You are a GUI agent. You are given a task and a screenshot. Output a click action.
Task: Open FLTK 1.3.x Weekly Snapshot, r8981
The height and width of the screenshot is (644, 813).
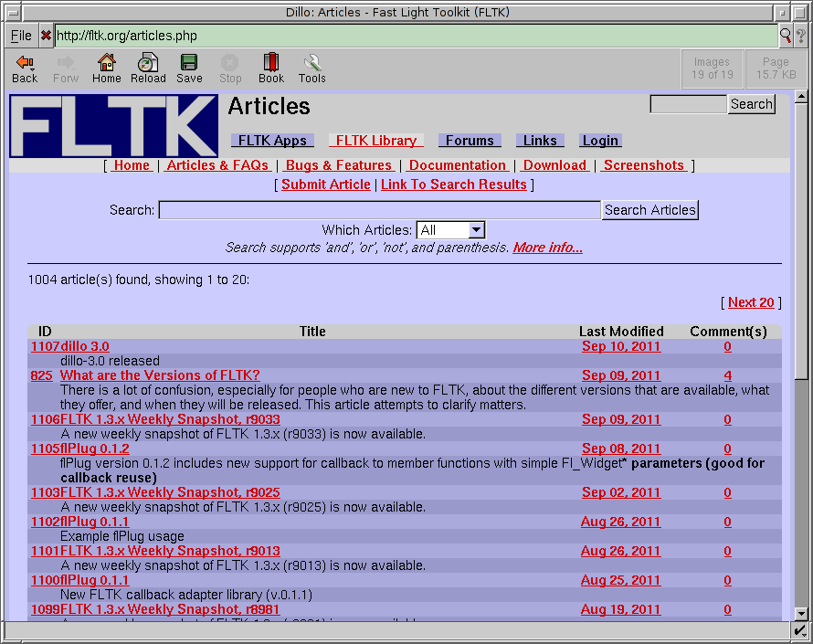pyautogui.click(x=170, y=609)
